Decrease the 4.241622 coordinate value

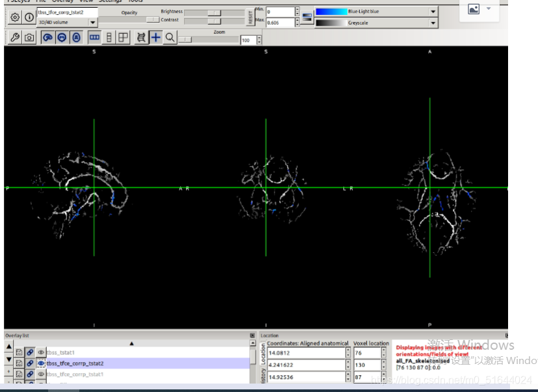tap(348, 367)
